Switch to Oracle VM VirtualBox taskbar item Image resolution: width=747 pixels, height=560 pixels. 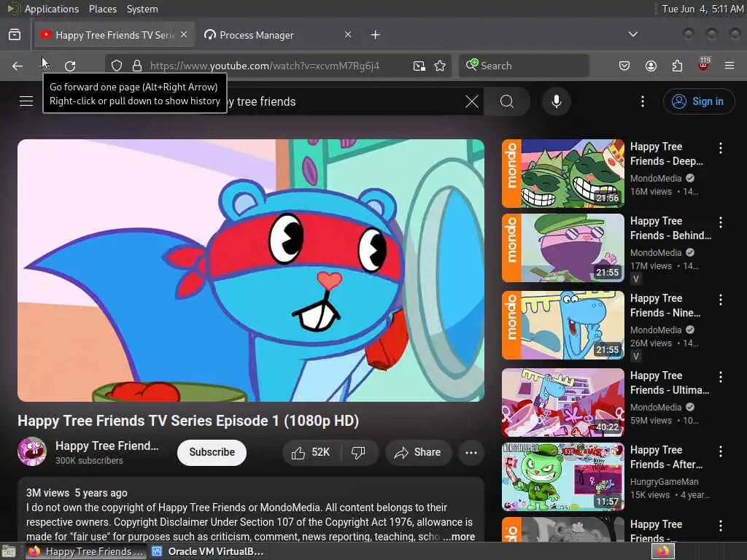[208, 551]
